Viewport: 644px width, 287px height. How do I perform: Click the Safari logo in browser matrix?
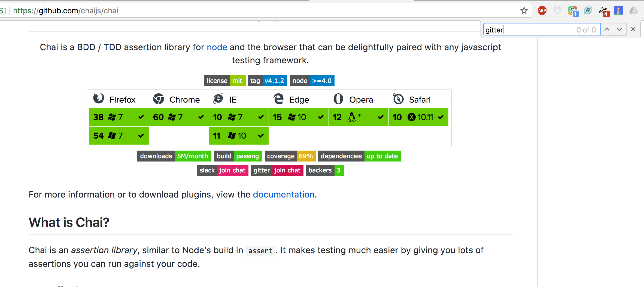pyautogui.click(x=398, y=99)
